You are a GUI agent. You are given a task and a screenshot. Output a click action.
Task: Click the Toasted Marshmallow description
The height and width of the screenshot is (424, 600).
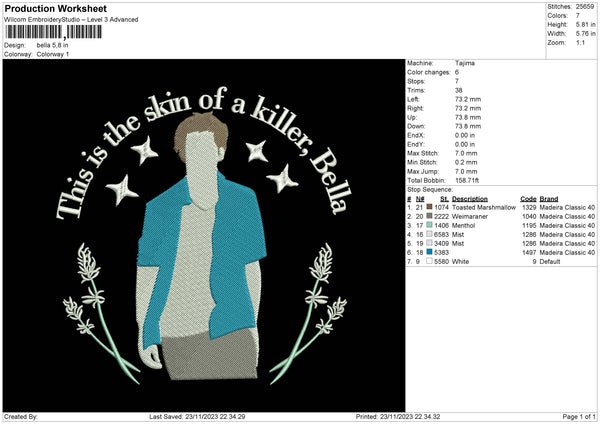click(x=484, y=207)
